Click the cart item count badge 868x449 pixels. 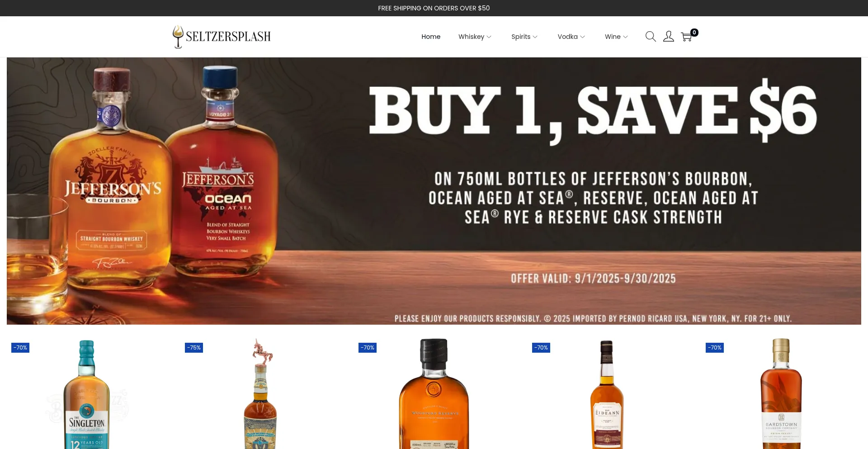(694, 33)
